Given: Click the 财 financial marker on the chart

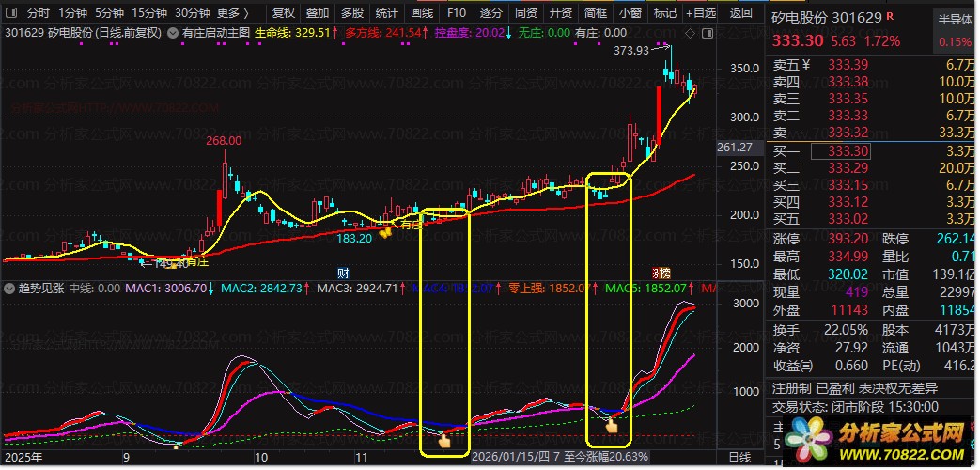Looking at the screenshot, I should pos(343,274).
